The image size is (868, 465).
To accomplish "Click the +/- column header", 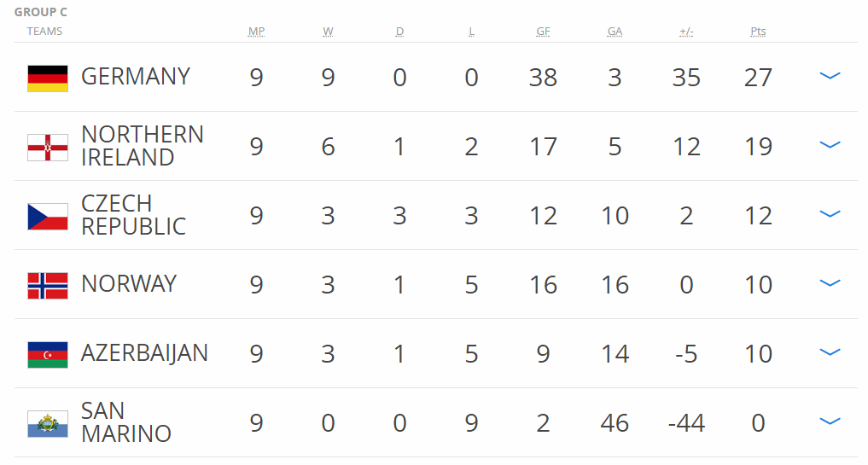I will pyautogui.click(x=686, y=32).
